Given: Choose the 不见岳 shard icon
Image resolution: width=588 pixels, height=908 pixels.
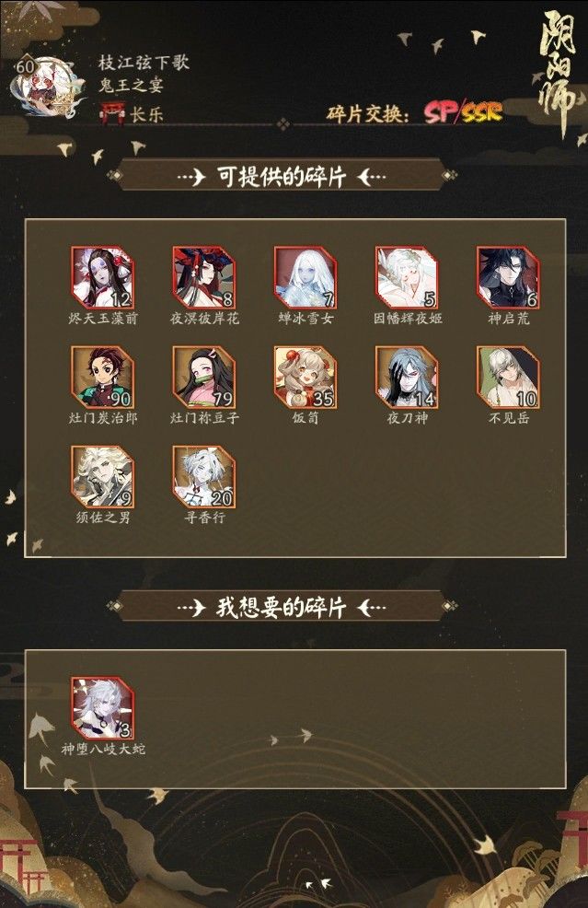Looking at the screenshot, I should click(x=508, y=378).
